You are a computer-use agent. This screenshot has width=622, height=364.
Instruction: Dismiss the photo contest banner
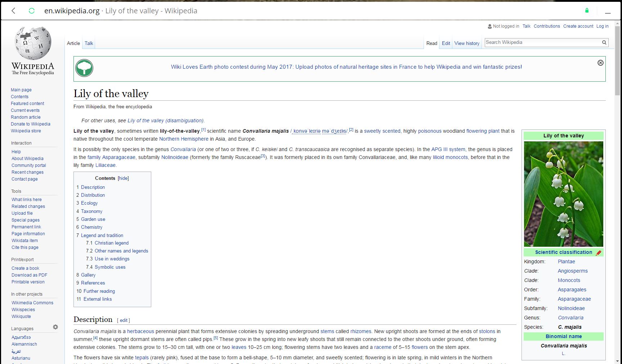click(600, 63)
